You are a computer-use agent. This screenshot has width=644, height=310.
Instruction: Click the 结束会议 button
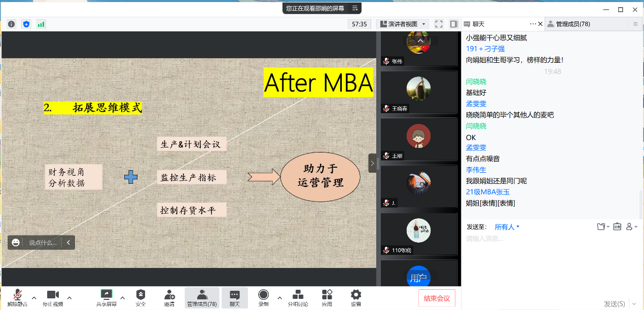pyautogui.click(x=437, y=298)
